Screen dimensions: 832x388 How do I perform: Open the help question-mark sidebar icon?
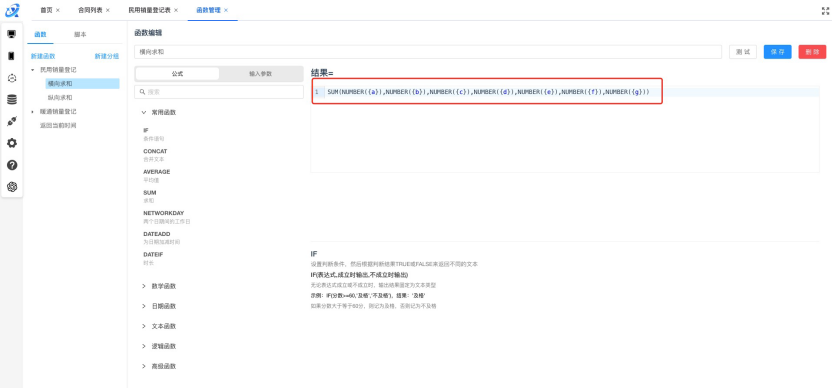12,165
